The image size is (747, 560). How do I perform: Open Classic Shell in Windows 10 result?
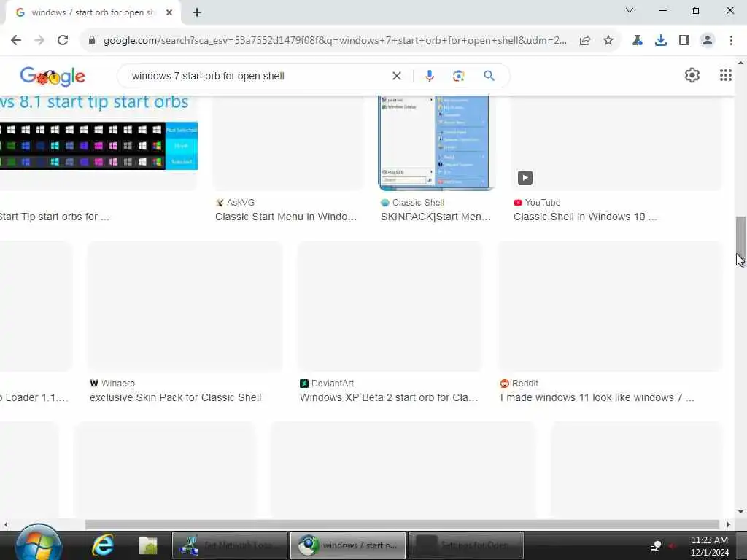point(584,217)
